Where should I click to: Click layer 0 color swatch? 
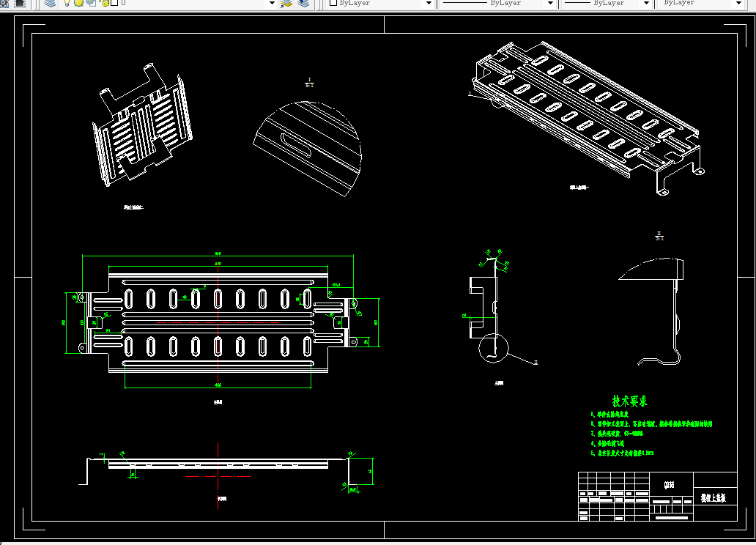click(x=114, y=2)
